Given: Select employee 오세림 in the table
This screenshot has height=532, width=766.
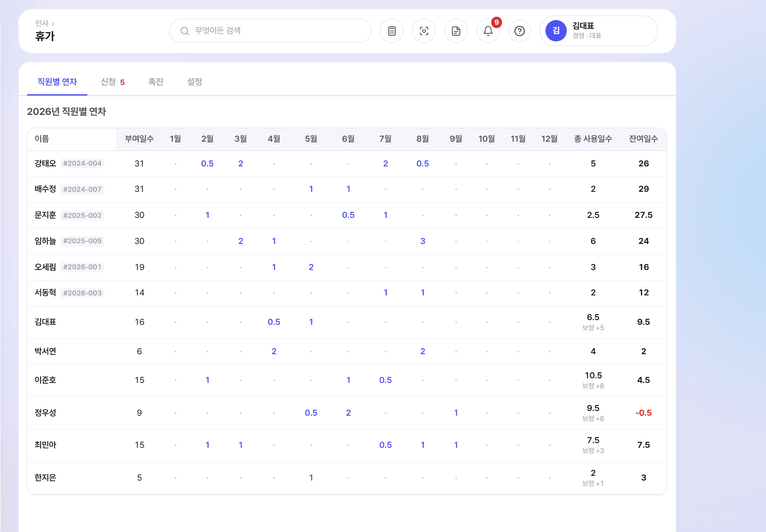Looking at the screenshot, I should [45, 267].
